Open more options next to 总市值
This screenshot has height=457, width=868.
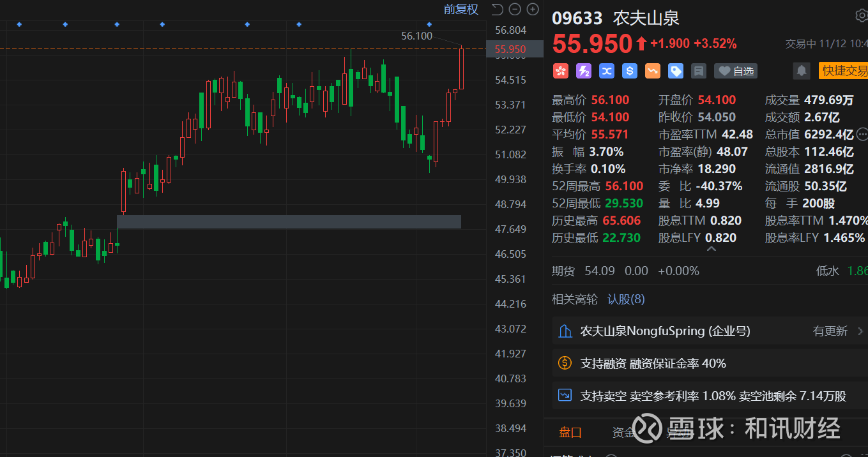coord(862,134)
